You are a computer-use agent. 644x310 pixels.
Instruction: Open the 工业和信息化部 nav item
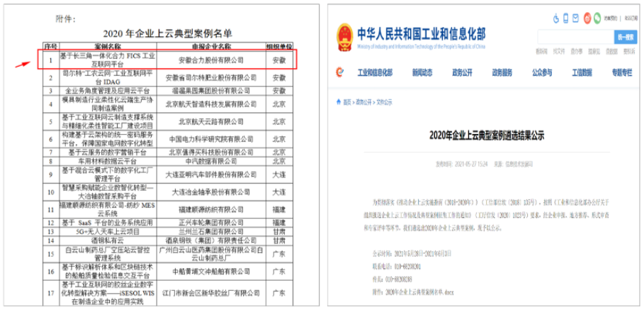tap(375, 73)
